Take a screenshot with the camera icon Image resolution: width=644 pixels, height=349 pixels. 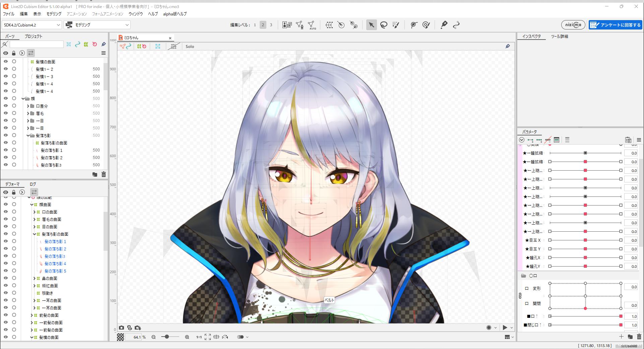[122, 328]
